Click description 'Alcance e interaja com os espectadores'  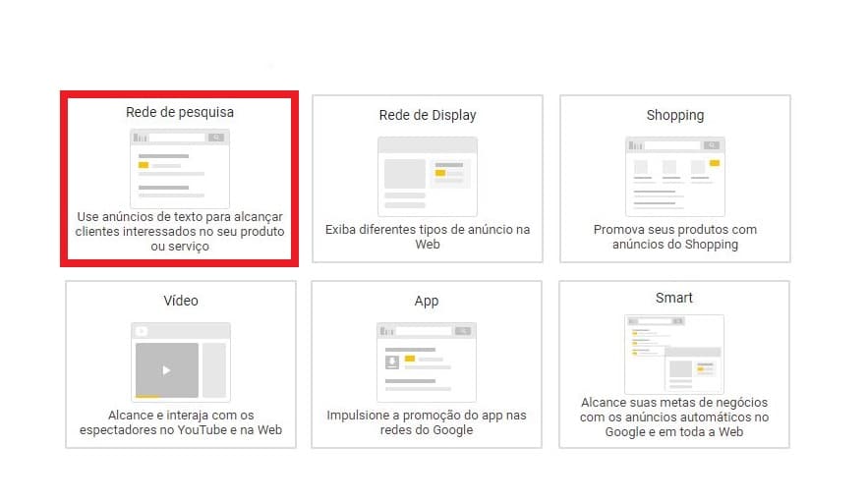tap(181, 422)
